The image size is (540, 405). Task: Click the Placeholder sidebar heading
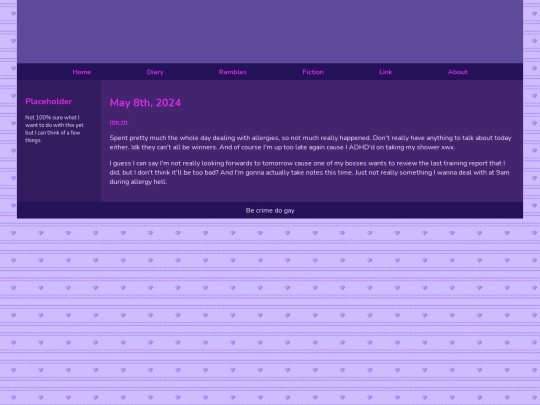click(49, 101)
